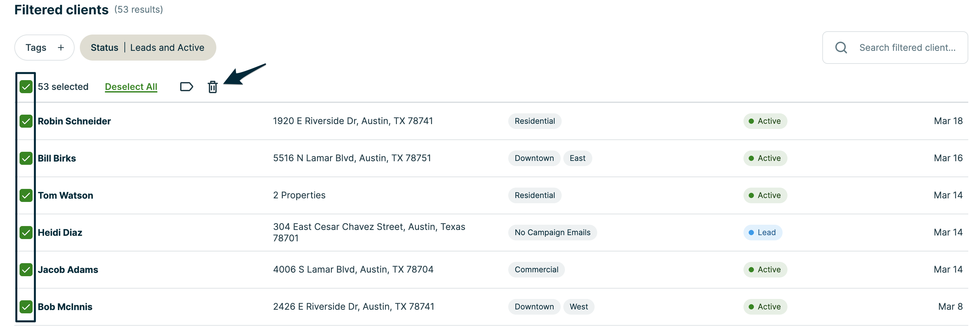Click the plus icon on Tags

[61, 48]
